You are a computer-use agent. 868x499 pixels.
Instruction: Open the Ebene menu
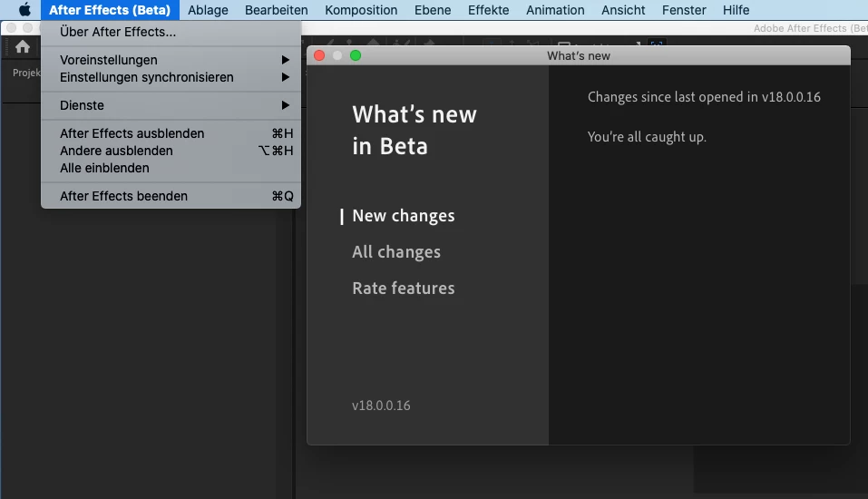[x=433, y=10]
